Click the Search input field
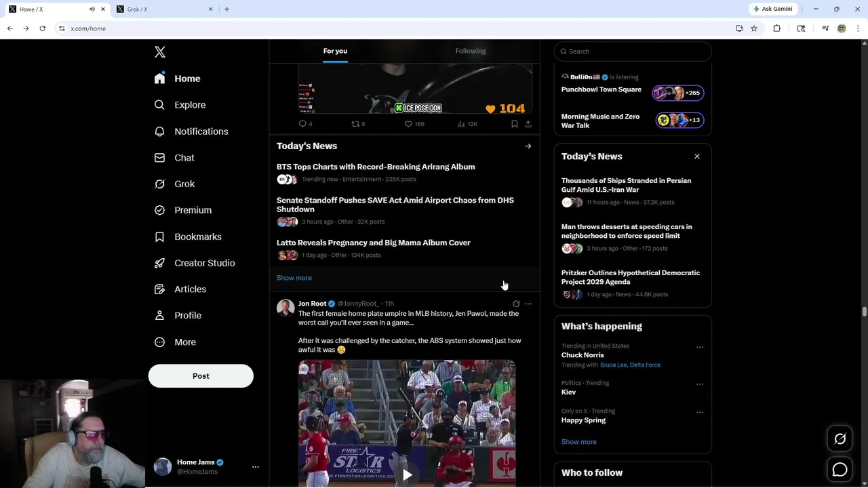The height and width of the screenshot is (488, 868). click(x=633, y=52)
